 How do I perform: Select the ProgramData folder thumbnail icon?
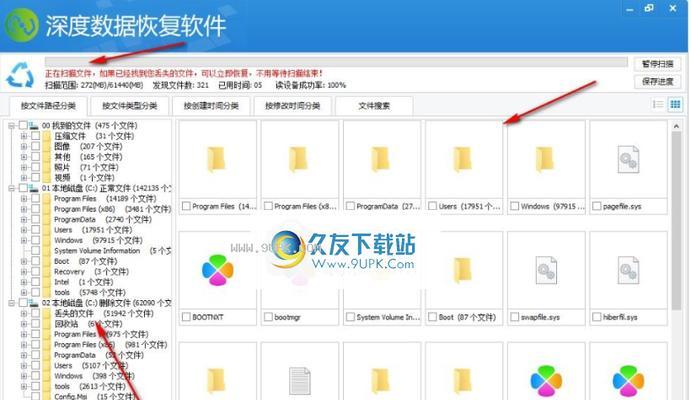[x=381, y=159]
